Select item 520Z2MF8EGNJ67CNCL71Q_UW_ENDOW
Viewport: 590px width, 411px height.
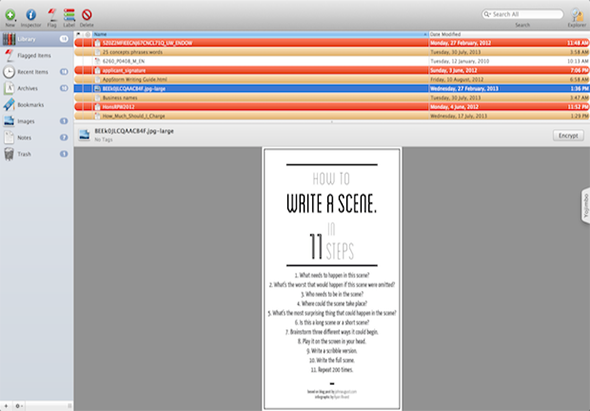331,43
